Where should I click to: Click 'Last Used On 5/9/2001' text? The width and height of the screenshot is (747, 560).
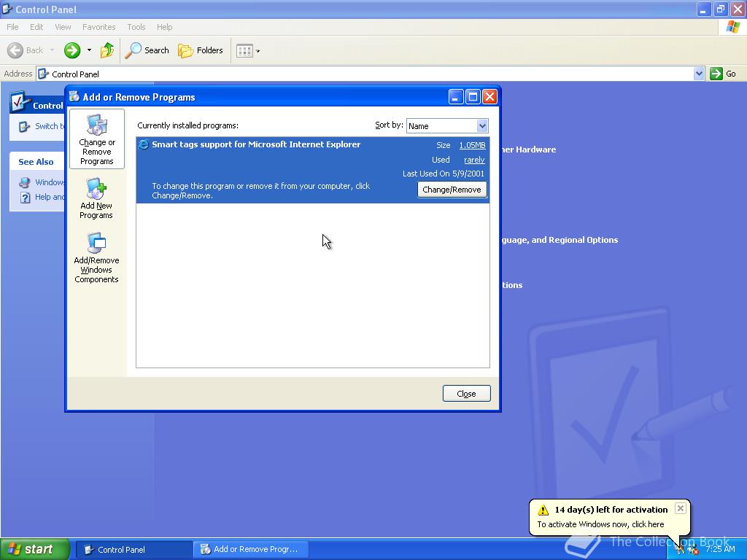(443, 174)
